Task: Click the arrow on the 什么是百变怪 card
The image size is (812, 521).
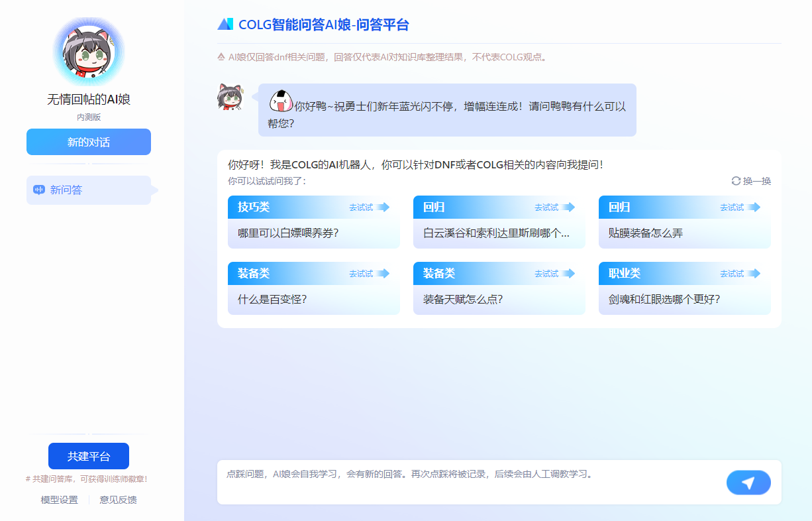Action: click(383, 274)
